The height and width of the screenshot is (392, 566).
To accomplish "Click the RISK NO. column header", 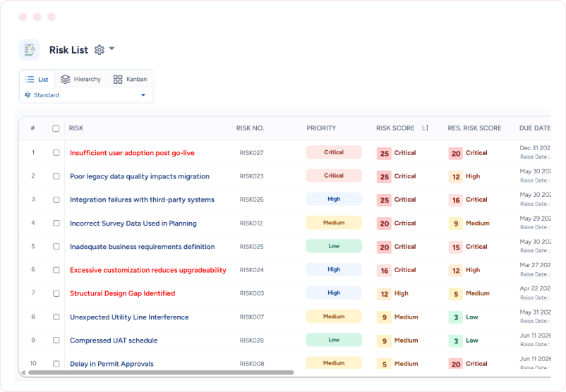I will pos(250,128).
